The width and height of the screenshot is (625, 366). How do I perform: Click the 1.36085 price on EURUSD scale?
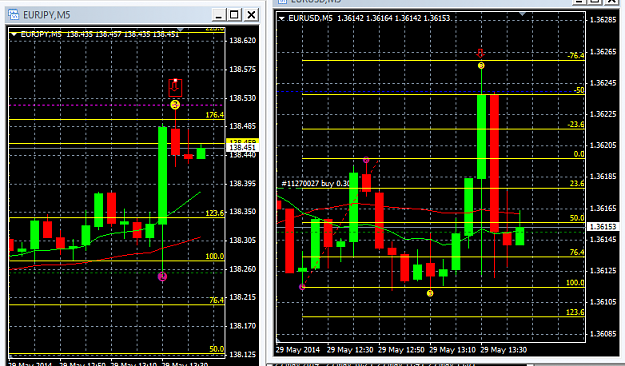pos(603,333)
